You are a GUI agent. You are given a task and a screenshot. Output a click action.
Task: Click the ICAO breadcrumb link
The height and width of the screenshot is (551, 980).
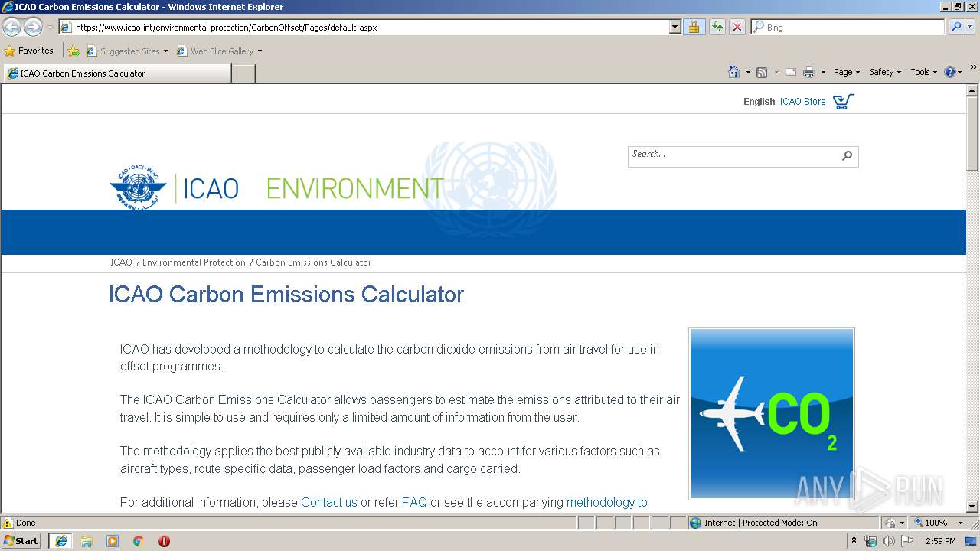pyautogui.click(x=121, y=262)
